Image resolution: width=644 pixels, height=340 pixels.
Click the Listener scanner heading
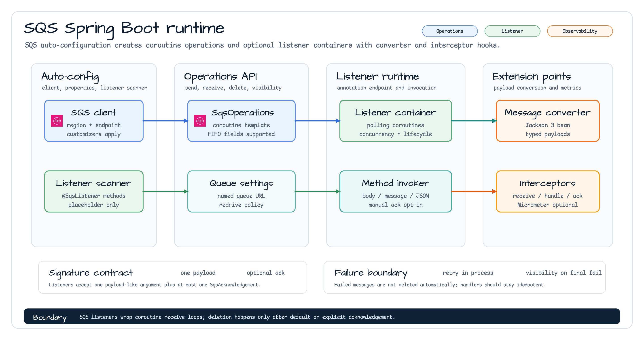pos(93,183)
